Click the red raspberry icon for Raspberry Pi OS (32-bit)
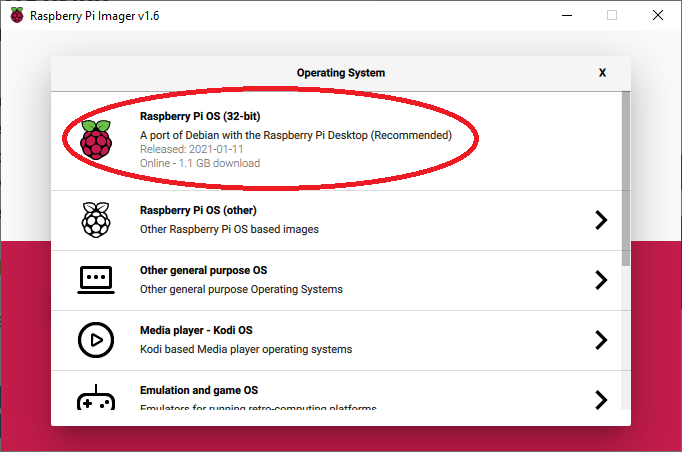Viewport: 682px width, 452px height. (x=96, y=140)
